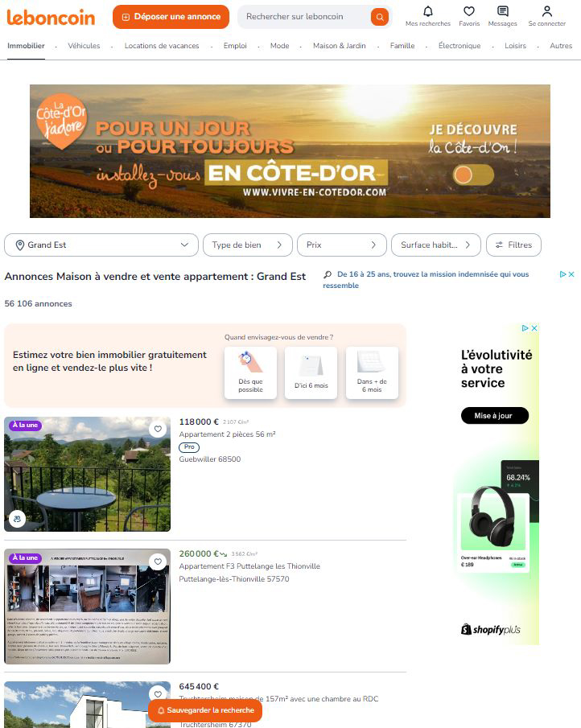
Task: Toggle the Côte-d'Or banner switch
Action: pyautogui.click(x=473, y=175)
